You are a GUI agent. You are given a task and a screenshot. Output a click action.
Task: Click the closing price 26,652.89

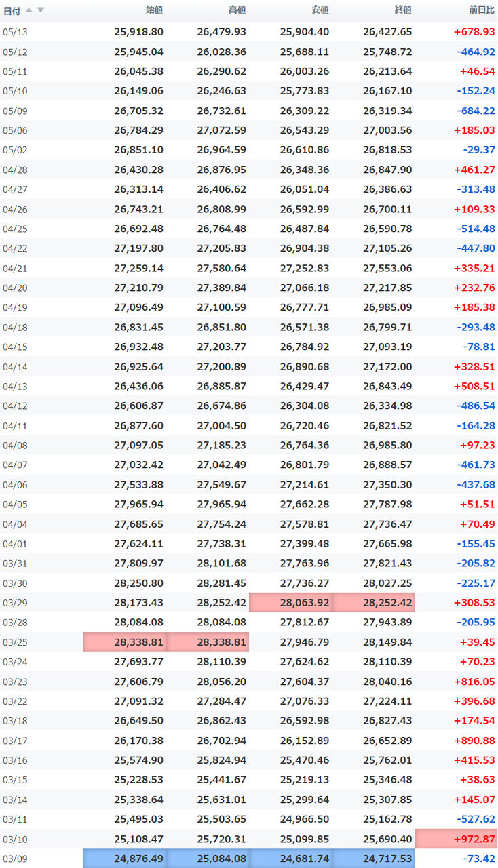point(387,740)
